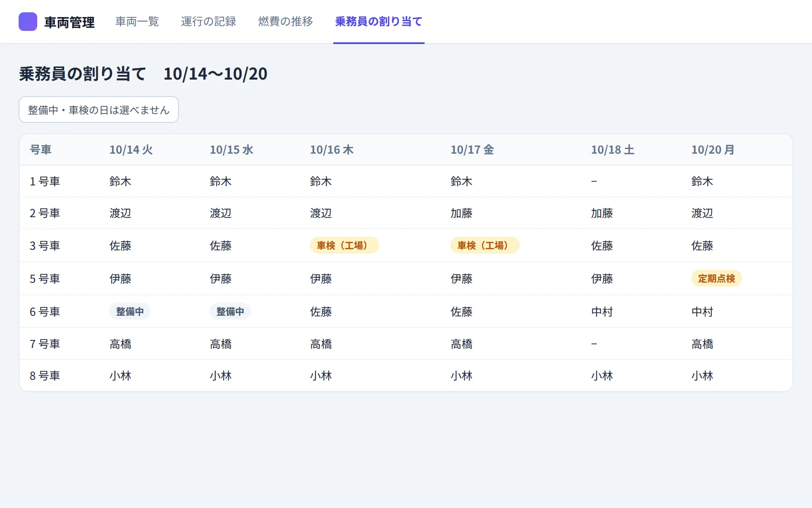Screen dimensions: 812x508
Task: Click the empty dash cell for 7 号車 on 10/18
Action: click(594, 344)
